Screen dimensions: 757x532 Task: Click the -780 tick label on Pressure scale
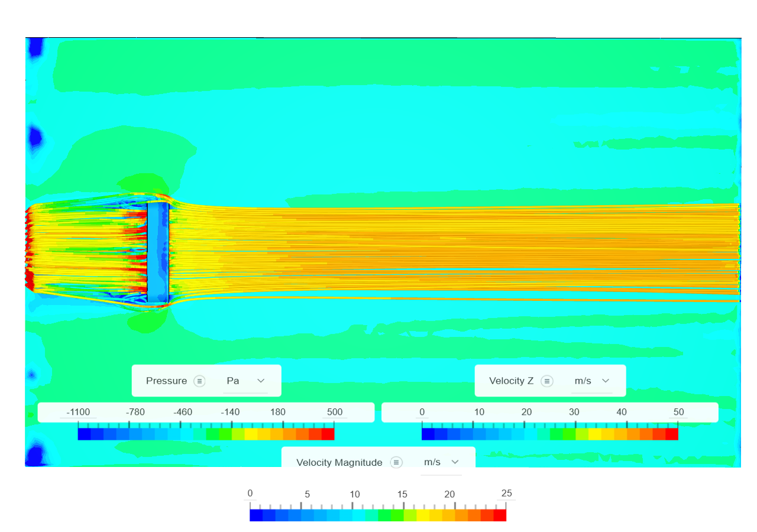136,412
